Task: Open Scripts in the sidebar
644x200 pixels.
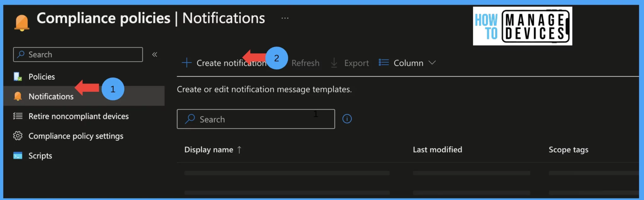Action: [40, 156]
